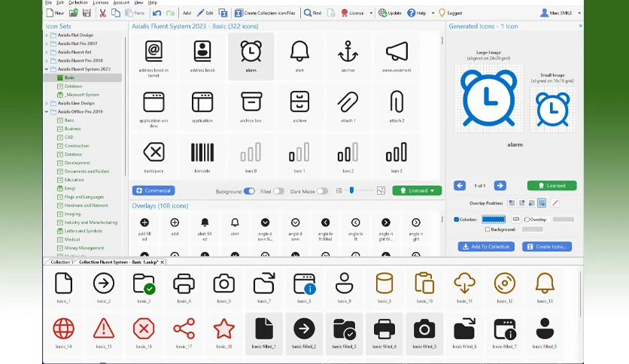Go to previous generated icon arrow
The height and width of the screenshot is (364, 629).
pyautogui.click(x=460, y=186)
